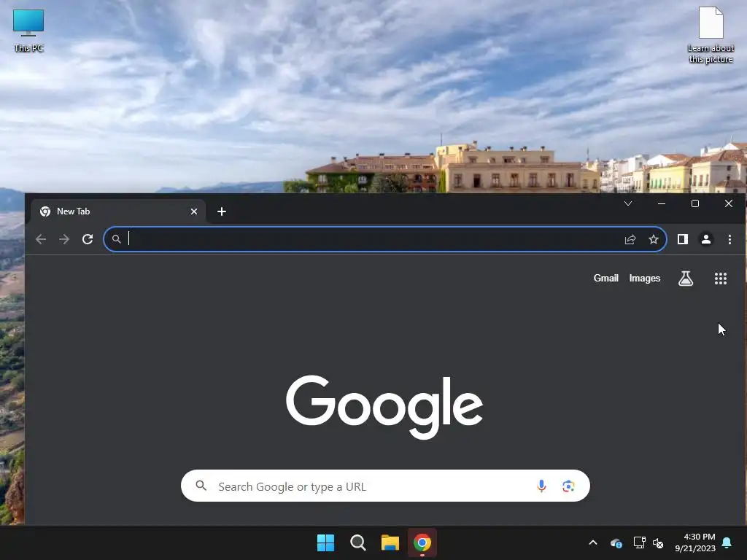Click Chrome icon in taskbar

[422, 542]
